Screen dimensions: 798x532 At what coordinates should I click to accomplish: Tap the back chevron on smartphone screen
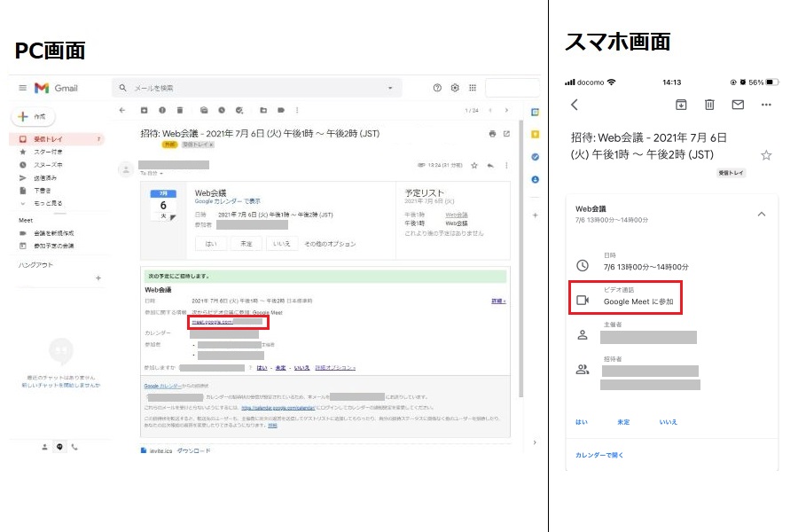pos(575,105)
